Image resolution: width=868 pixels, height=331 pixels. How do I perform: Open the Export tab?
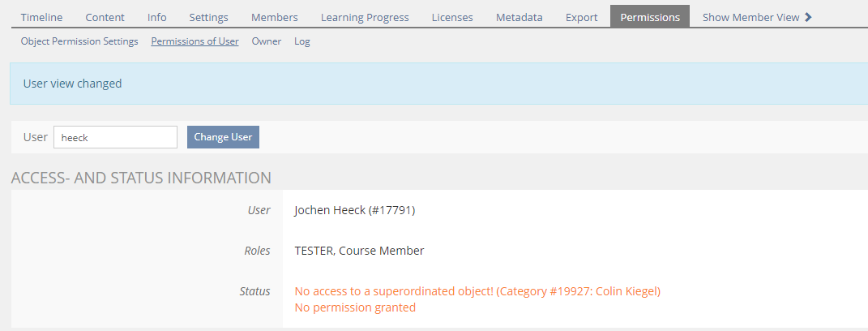582,17
